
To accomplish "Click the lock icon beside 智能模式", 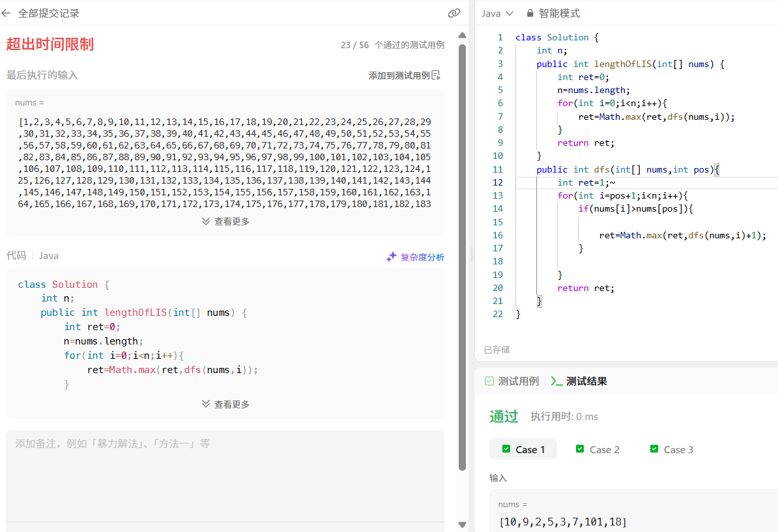I will [x=530, y=14].
